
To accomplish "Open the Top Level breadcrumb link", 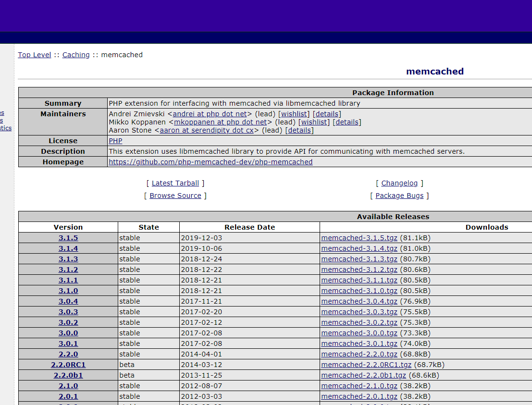I will (x=34, y=55).
